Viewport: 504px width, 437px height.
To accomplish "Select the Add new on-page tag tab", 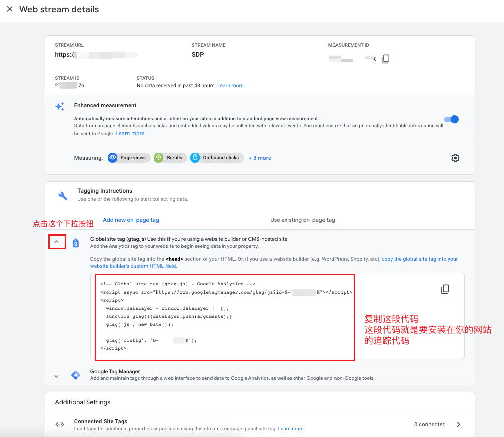I will pos(131,220).
